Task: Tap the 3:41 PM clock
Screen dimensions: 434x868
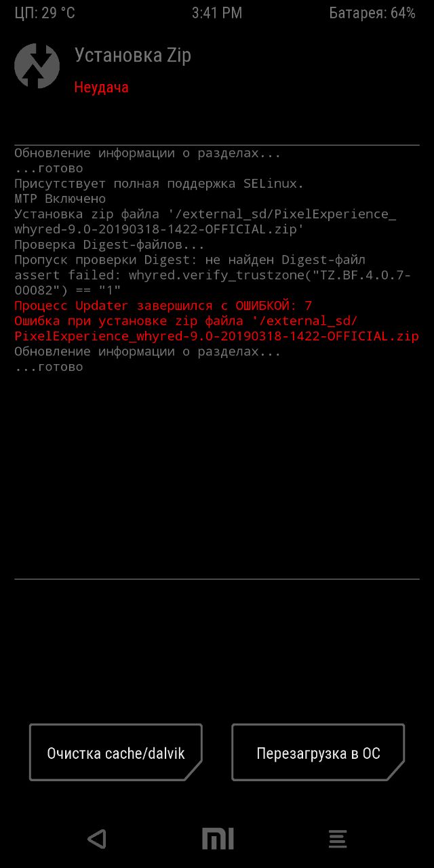Action: [217, 13]
